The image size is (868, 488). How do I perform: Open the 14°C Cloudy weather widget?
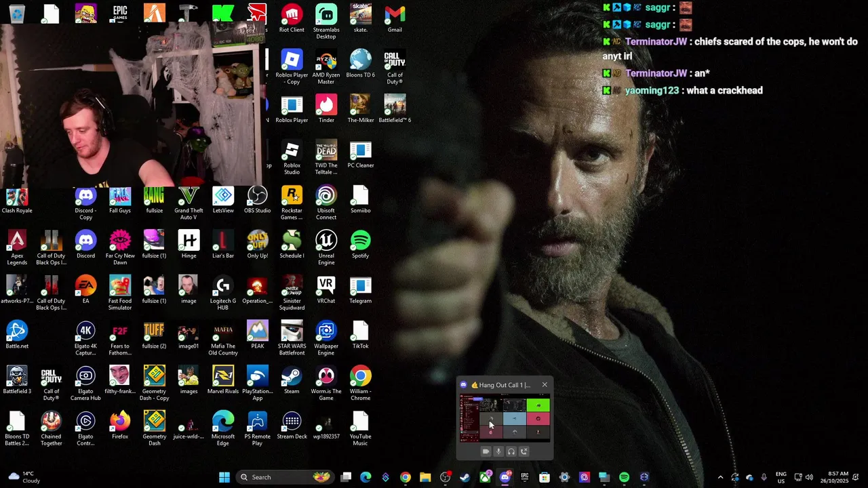(23, 477)
